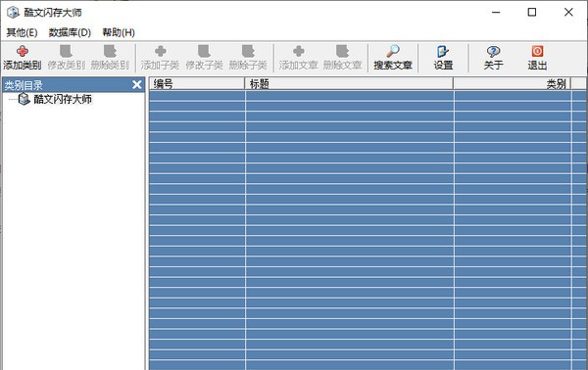Click the 添加类别 red plus icon
588x370 pixels.
[x=23, y=51]
